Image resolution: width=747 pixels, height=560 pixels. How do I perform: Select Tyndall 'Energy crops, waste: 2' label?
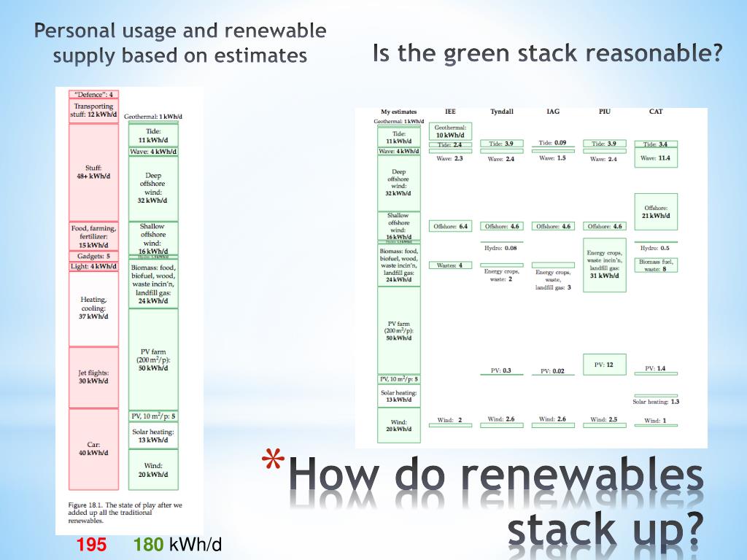coord(501,275)
